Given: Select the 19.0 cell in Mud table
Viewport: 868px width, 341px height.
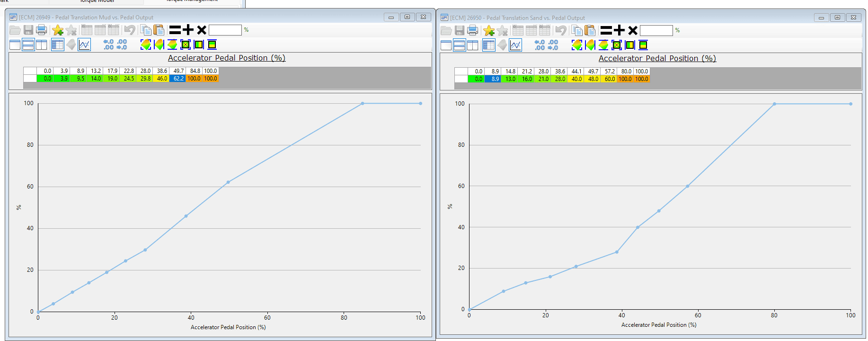Looking at the screenshot, I should tap(111, 79).
